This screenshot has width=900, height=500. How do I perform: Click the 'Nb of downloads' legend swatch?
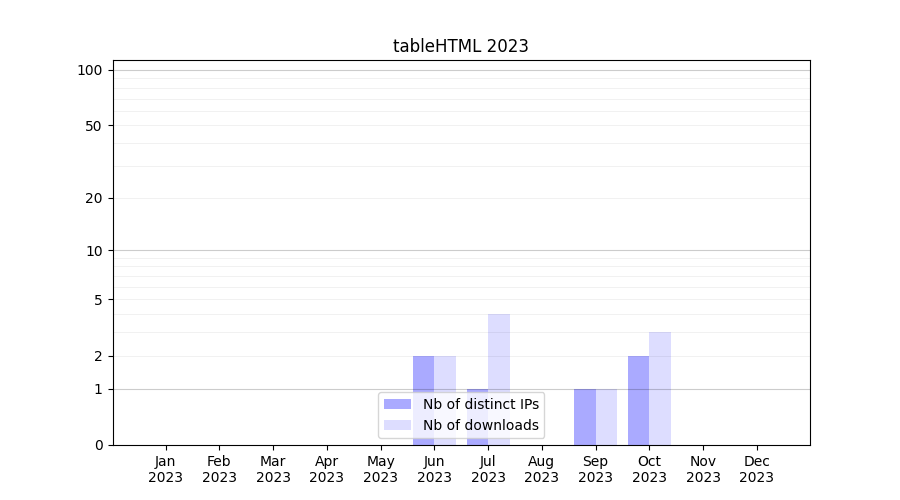click(397, 425)
